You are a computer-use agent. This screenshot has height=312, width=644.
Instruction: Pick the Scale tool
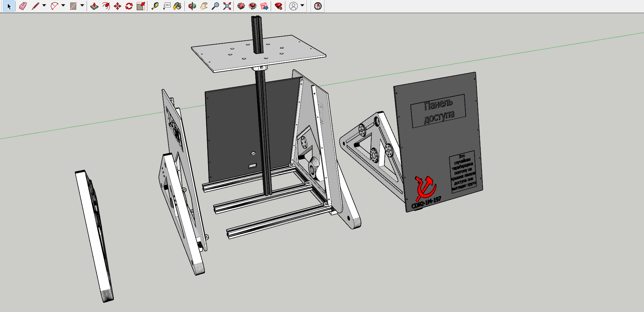(x=141, y=6)
